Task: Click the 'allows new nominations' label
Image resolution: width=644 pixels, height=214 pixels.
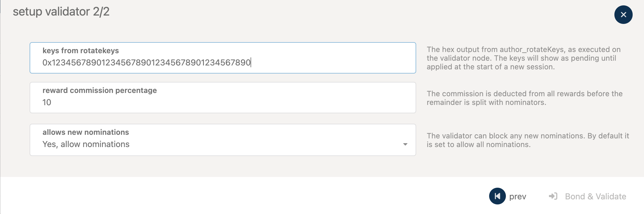Action: pyautogui.click(x=86, y=132)
